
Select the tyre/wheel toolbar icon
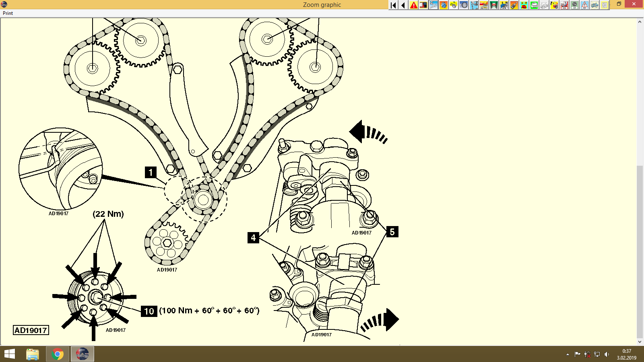click(x=463, y=6)
